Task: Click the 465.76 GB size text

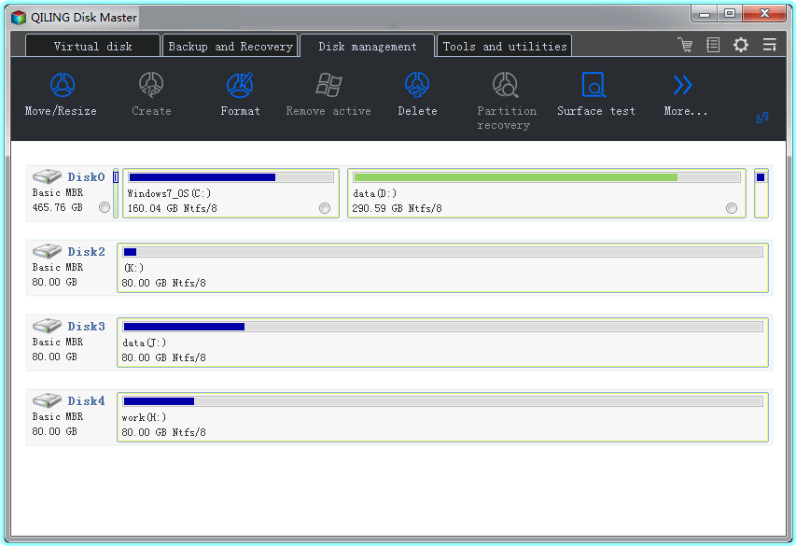Action: pos(57,207)
